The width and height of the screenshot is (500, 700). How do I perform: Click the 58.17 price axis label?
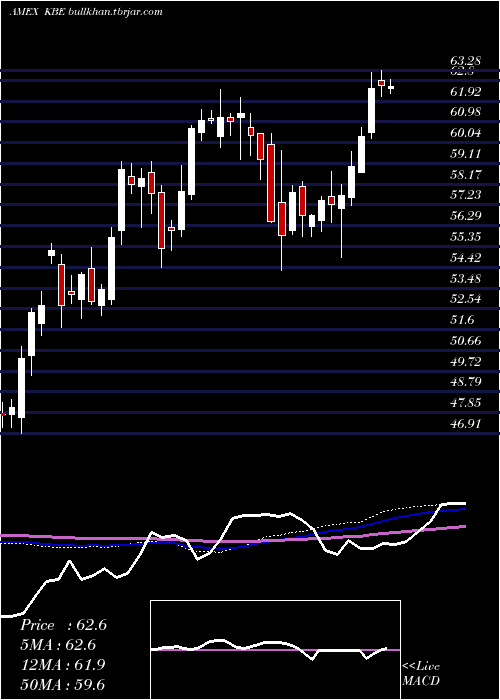click(x=466, y=175)
